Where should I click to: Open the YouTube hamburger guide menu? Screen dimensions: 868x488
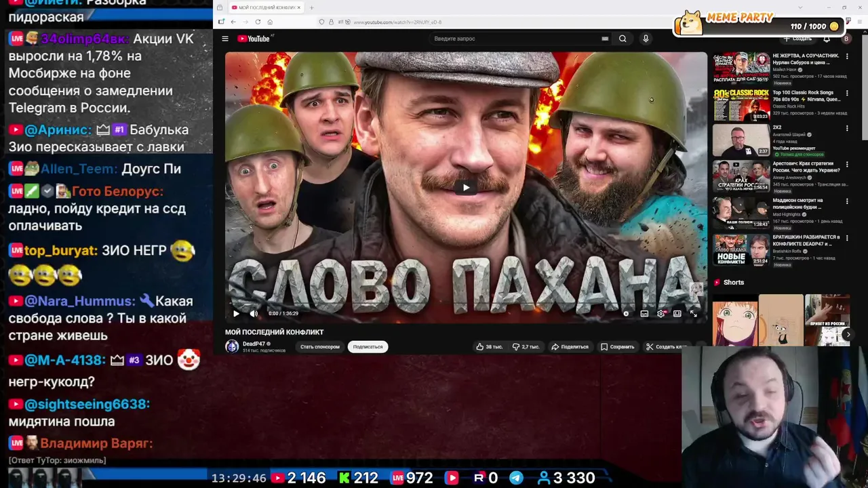[225, 39]
